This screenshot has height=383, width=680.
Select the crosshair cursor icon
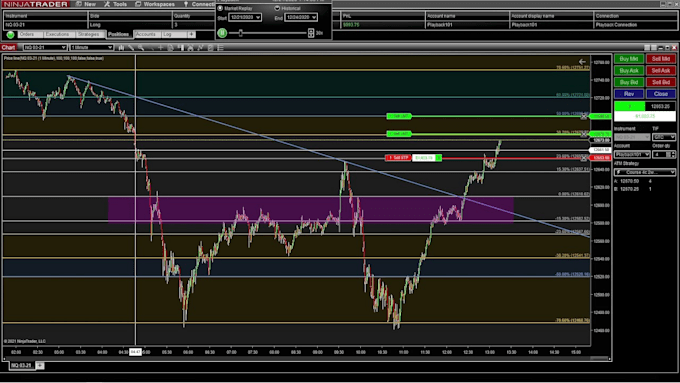pos(160,48)
